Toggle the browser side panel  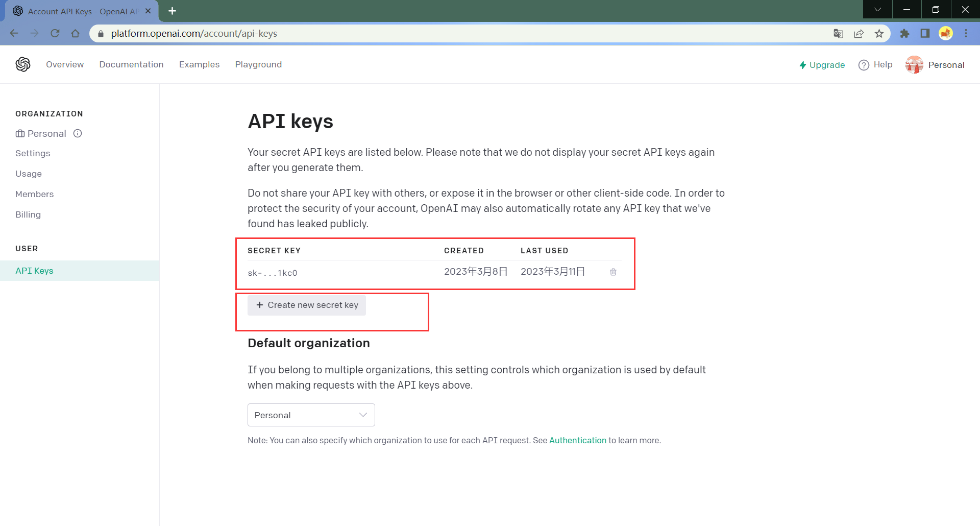pos(925,34)
